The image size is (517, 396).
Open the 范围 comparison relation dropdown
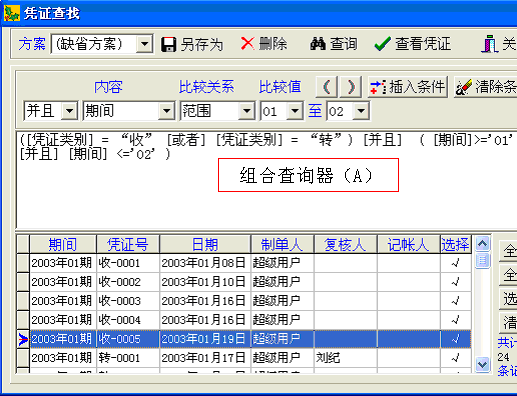click(x=246, y=111)
